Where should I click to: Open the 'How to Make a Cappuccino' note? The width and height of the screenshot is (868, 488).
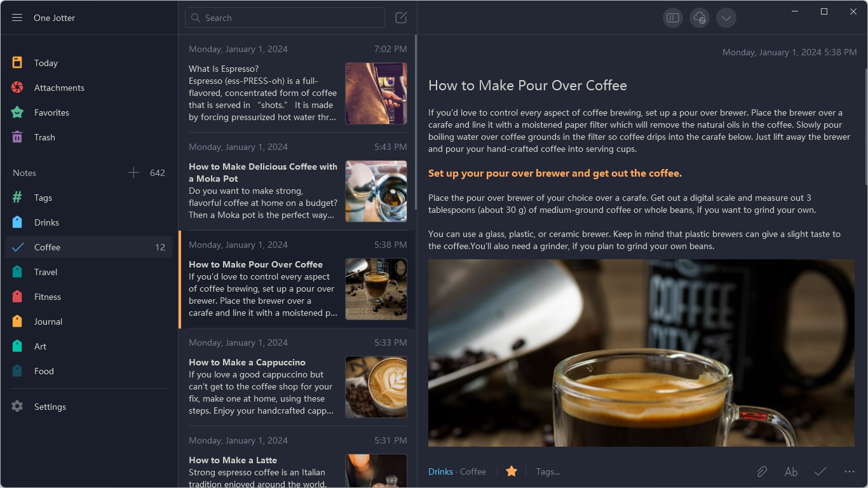[297, 377]
